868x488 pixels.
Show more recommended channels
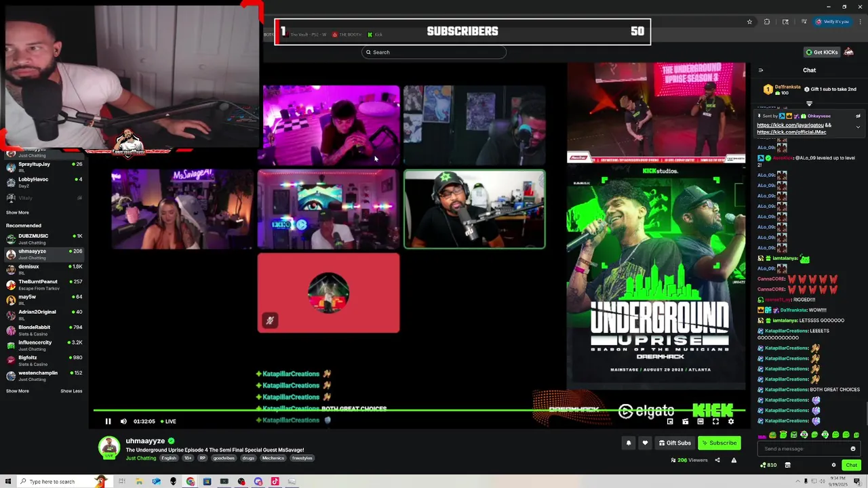coord(18,391)
